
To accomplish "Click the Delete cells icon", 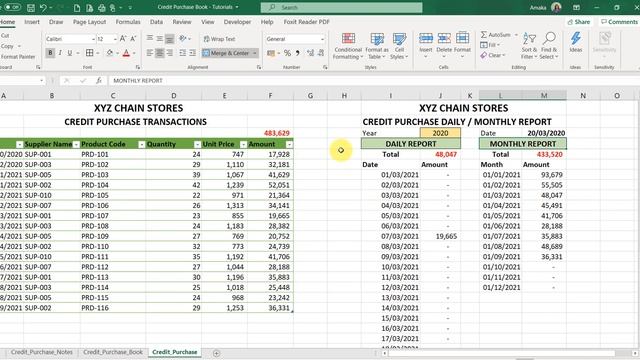I will [x=444, y=39].
